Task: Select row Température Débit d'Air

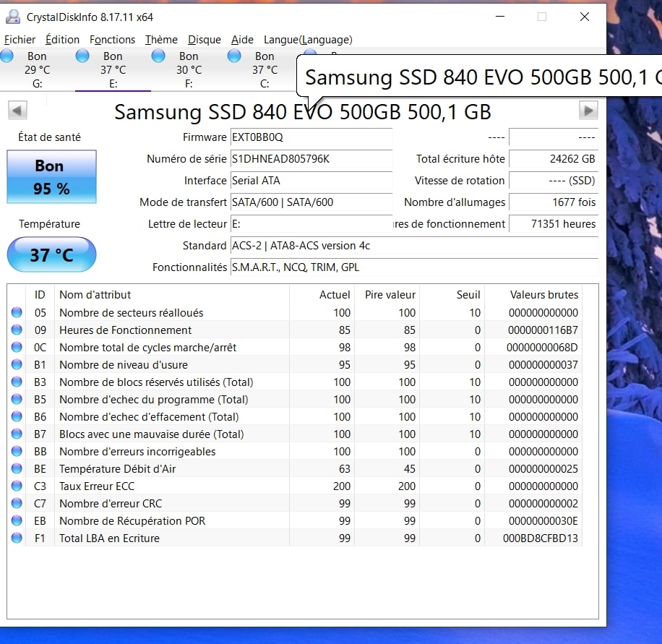Action: tap(295, 468)
